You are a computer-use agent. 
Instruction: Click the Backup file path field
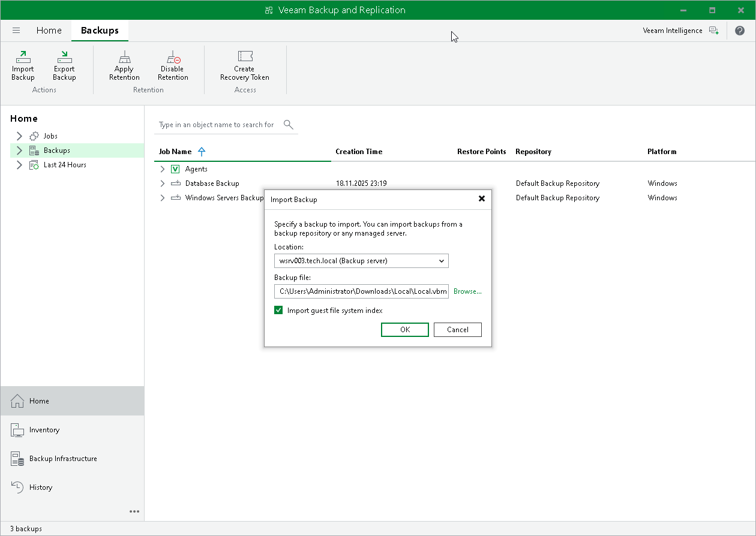click(x=361, y=291)
